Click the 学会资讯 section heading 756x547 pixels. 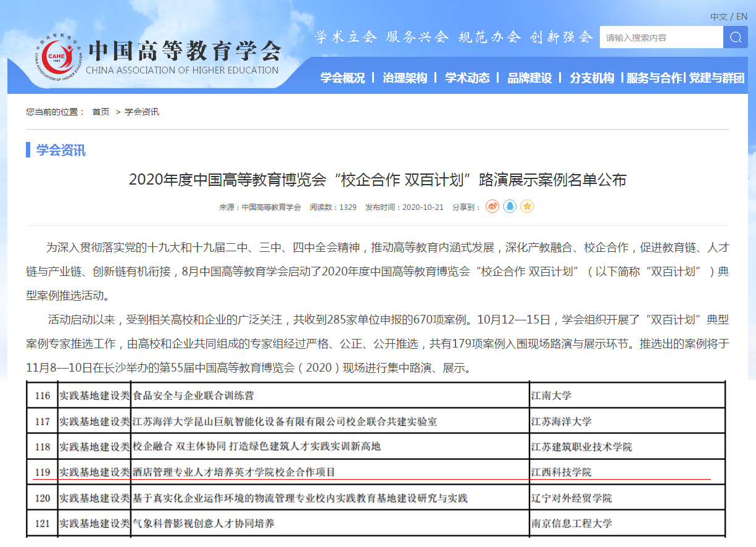click(x=61, y=150)
